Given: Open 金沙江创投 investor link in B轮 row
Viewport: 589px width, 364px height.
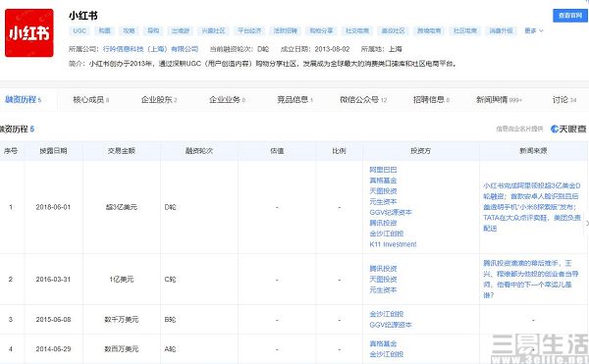Looking at the screenshot, I should pos(387,314).
